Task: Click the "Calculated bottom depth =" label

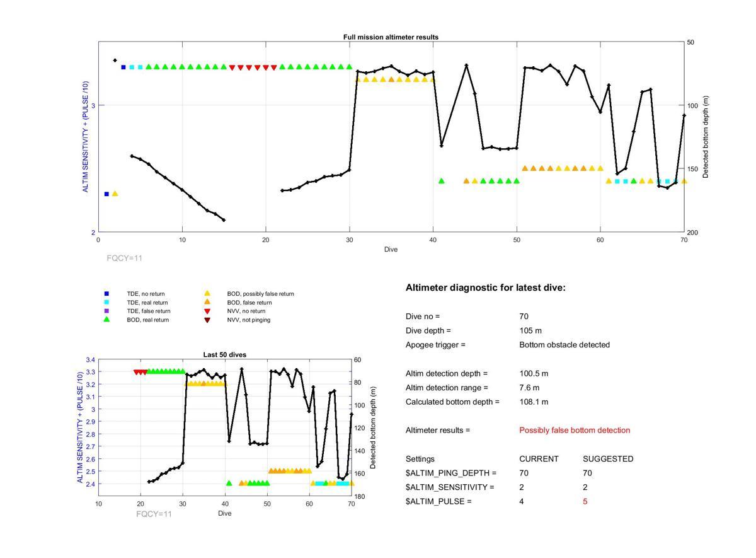Action: coord(452,402)
